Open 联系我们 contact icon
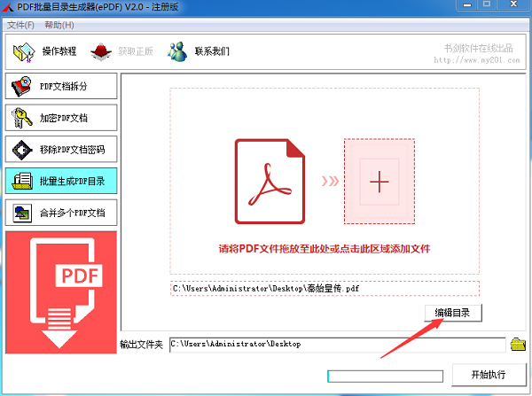Viewport: 532px width, 396px height. (179, 50)
